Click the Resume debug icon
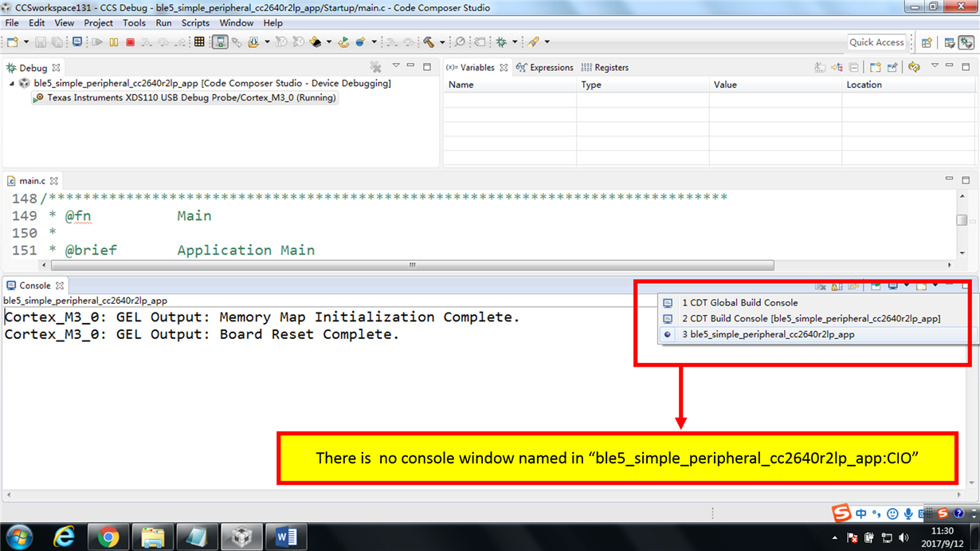Viewport: 980px width, 551px height. coord(96,41)
